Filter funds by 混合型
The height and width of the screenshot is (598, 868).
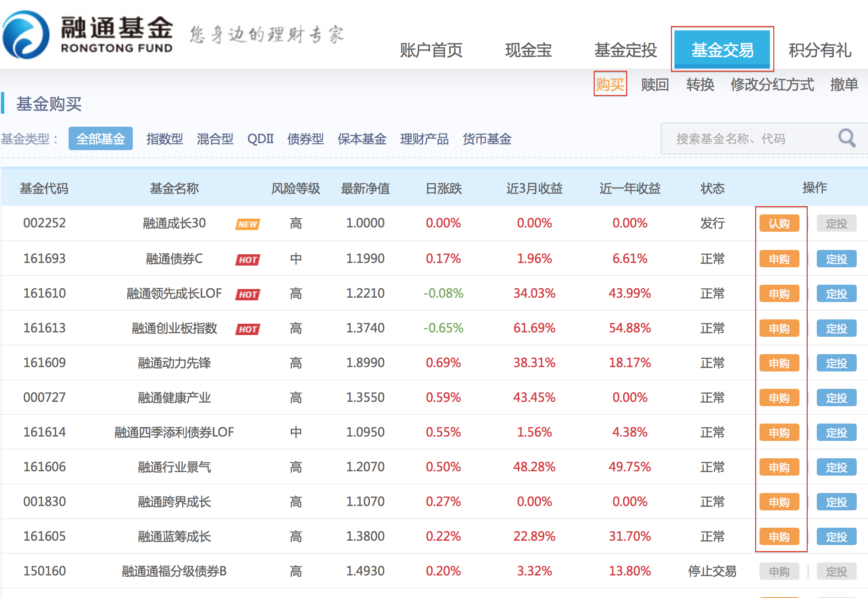point(215,139)
